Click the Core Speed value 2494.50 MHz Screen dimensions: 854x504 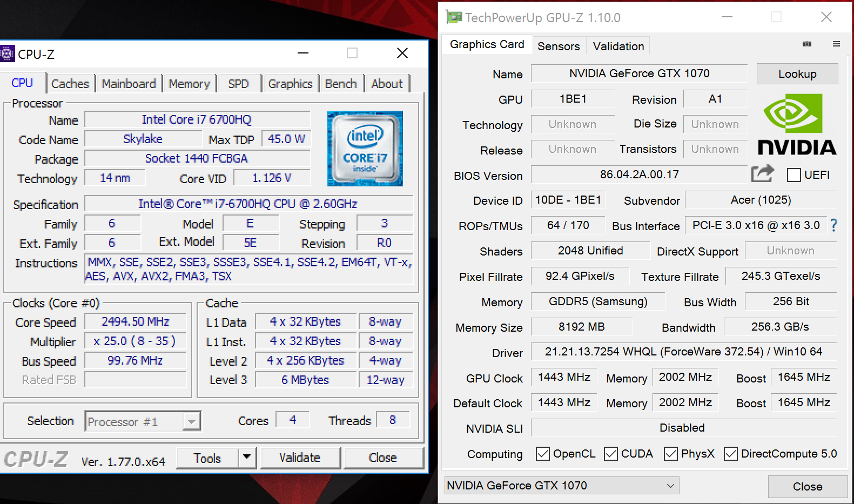(136, 321)
